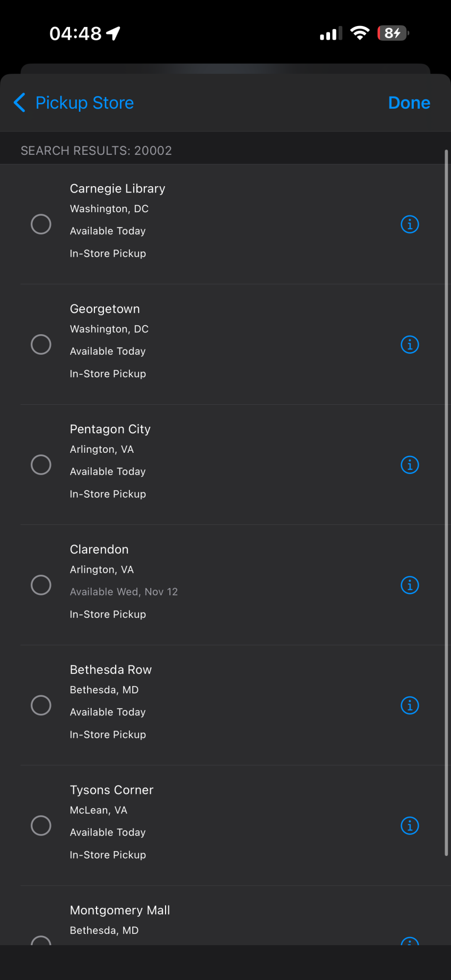Choose Georgetown as pickup store

pyautogui.click(x=41, y=344)
